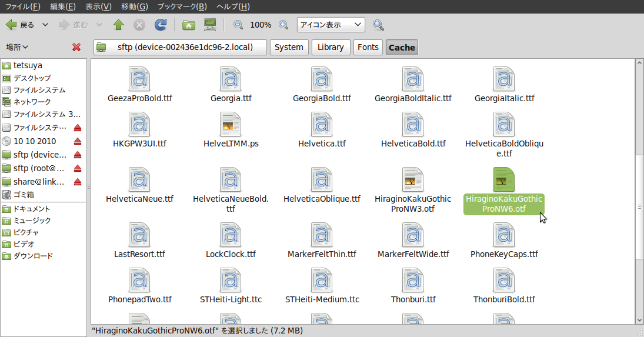The image size is (644, 337).
Task: Close the sidebar with the red X
Action: tap(76, 47)
